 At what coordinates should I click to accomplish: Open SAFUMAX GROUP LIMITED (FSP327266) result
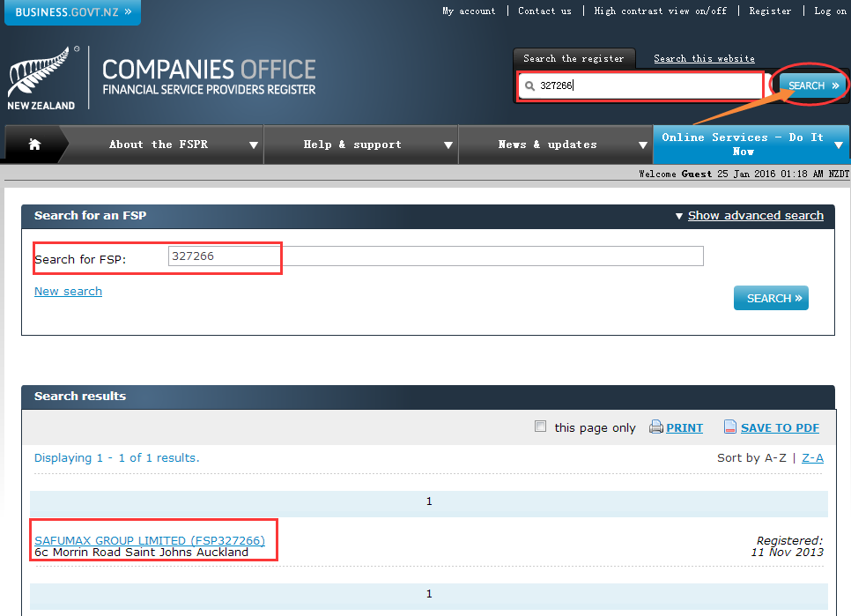(150, 540)
